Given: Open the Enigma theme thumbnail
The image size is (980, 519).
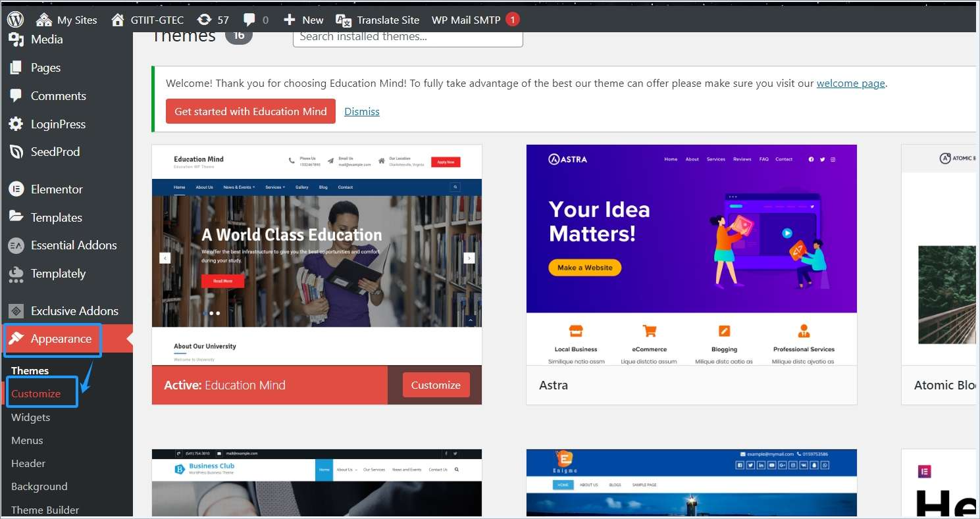Looking at the screenshot, I should click(692, 483).
